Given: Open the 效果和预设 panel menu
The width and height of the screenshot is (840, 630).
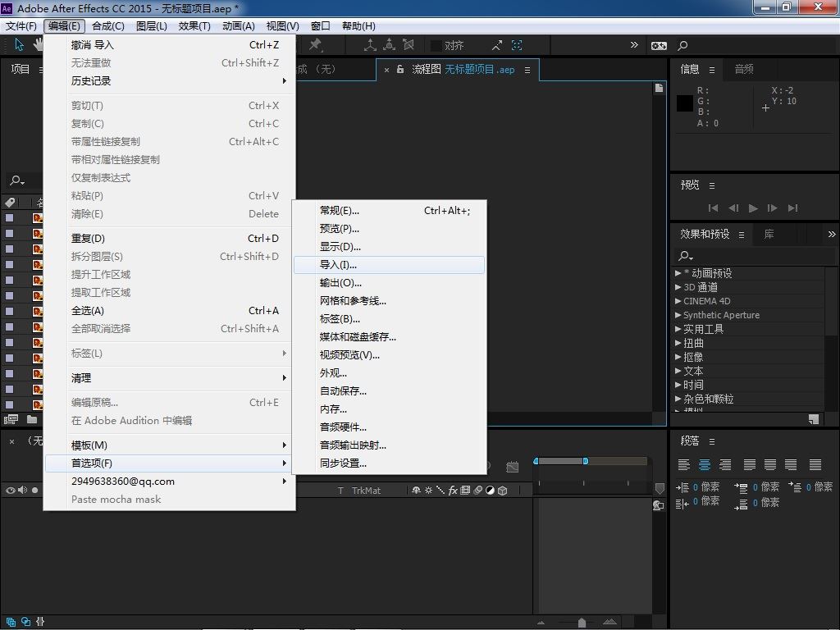Looking at the screenshot, I should (x=742, y=235).
